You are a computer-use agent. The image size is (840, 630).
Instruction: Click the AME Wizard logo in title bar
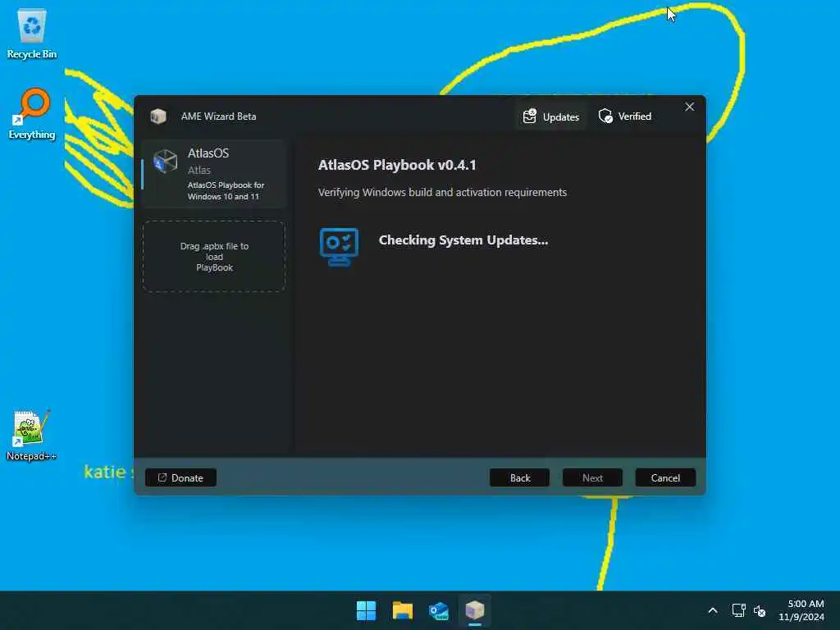[158, 116]
